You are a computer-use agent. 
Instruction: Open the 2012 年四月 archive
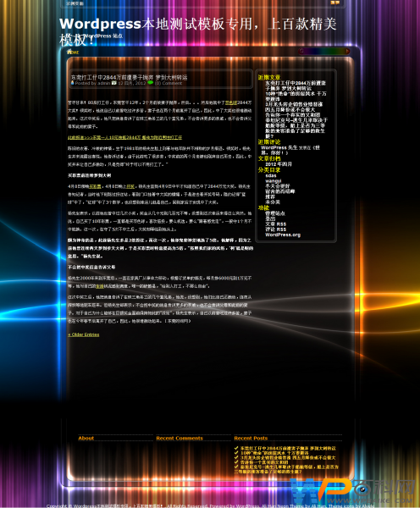coord(279,164)
